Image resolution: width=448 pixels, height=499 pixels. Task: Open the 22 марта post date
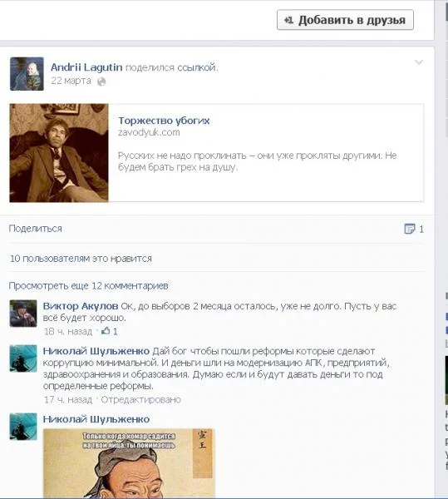[x=71, y=81]
